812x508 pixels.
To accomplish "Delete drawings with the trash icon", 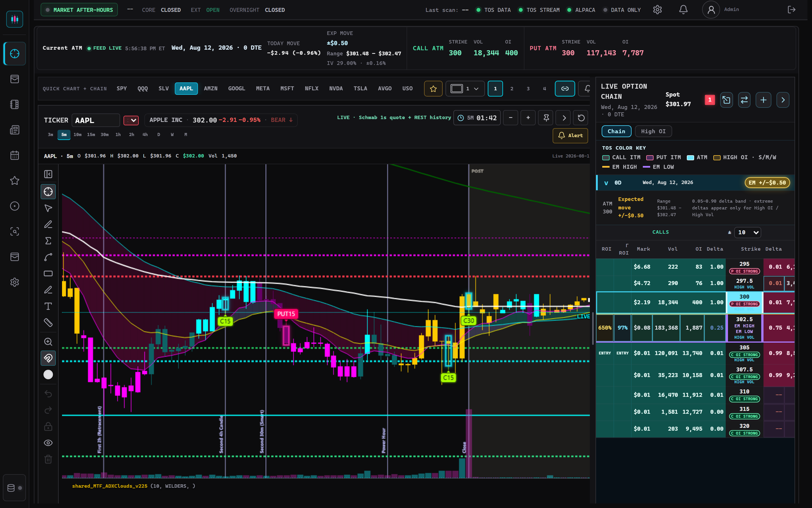I will coord(48,459).
